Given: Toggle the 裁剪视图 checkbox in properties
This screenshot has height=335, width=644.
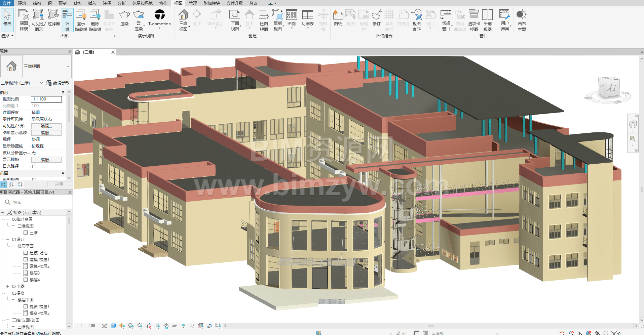Looking at the screenshot, I should click(x=34, y=179).
